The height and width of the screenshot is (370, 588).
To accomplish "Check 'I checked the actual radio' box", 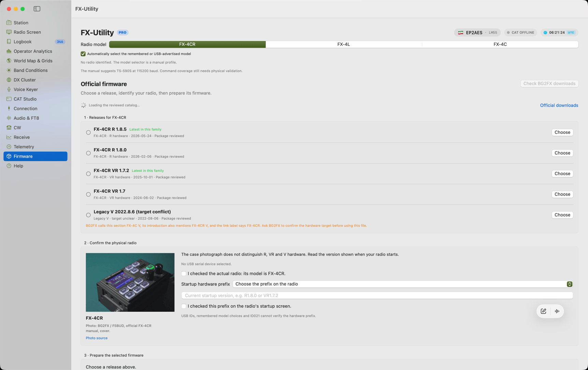I will tap(183, 274).
